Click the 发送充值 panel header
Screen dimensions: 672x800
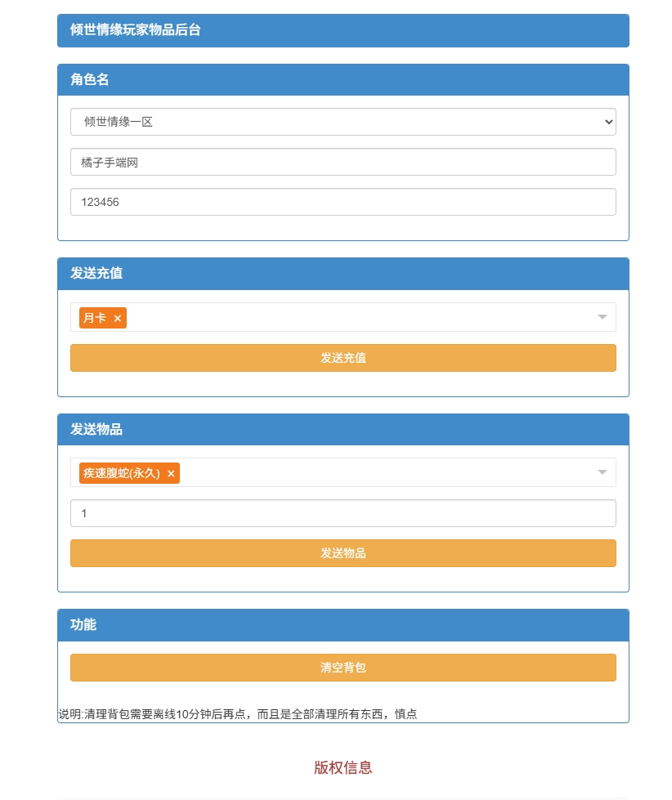(x=343, y=274)
